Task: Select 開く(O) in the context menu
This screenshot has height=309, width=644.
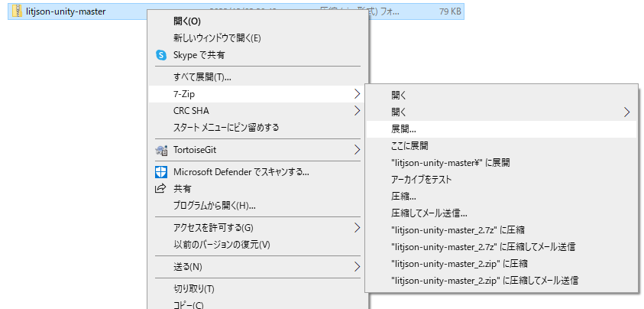Action: pos(257,21)
